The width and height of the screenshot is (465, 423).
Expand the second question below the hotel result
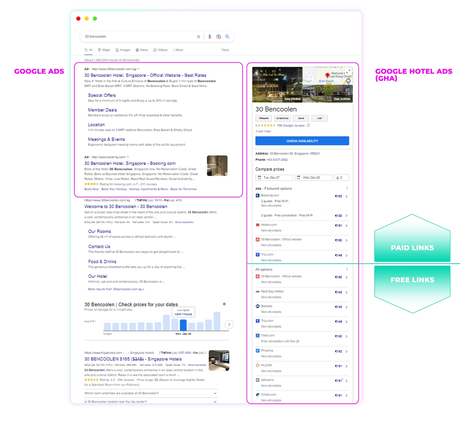150,402
